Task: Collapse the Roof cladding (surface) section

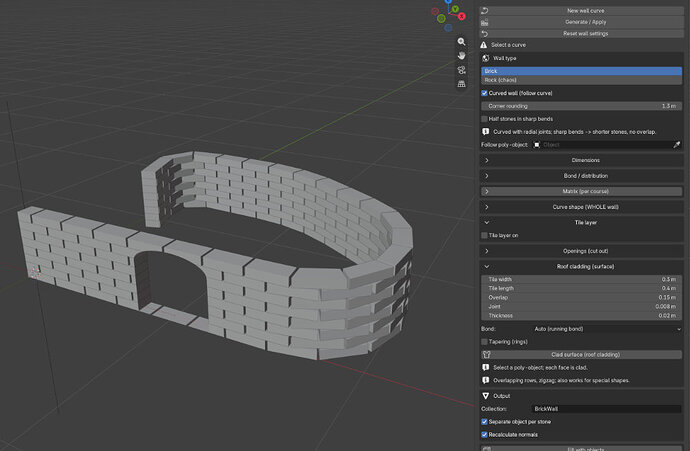Action: coord(581,267)
